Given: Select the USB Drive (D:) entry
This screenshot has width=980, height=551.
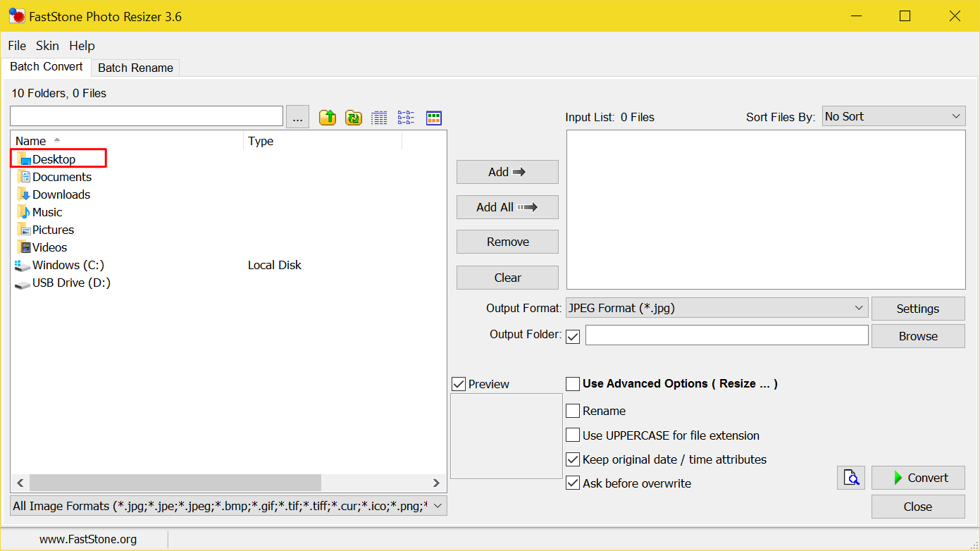Looking at the screenshot, I should [63, 283].
